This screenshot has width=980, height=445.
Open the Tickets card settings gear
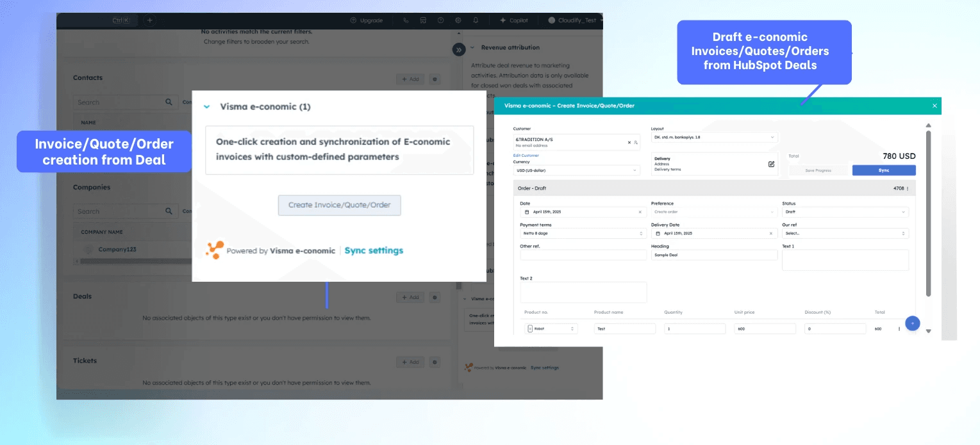(x=435, y=362)
